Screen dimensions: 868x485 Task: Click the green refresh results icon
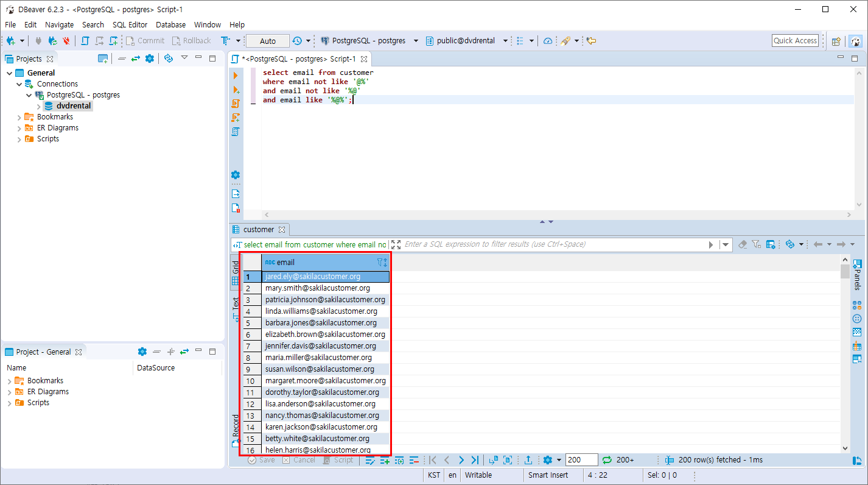pos(607,460)
